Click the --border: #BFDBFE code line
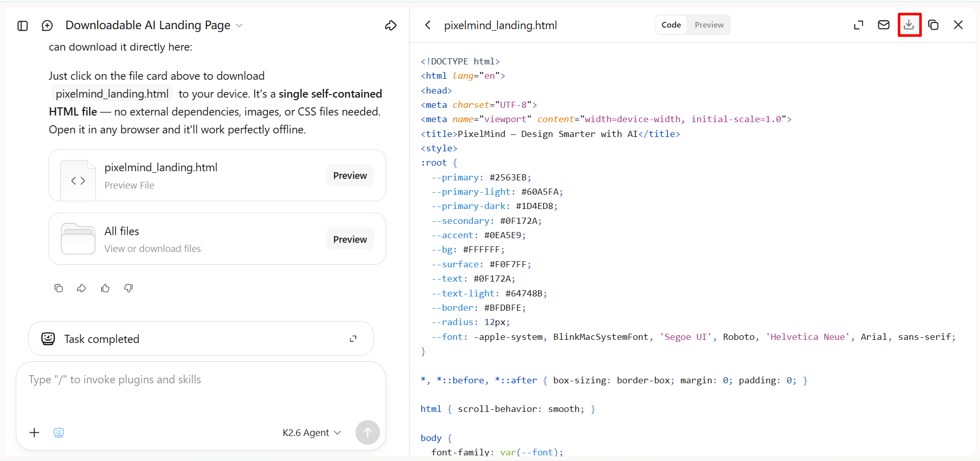Screen dimensions: 980x461 coord(479,308)
